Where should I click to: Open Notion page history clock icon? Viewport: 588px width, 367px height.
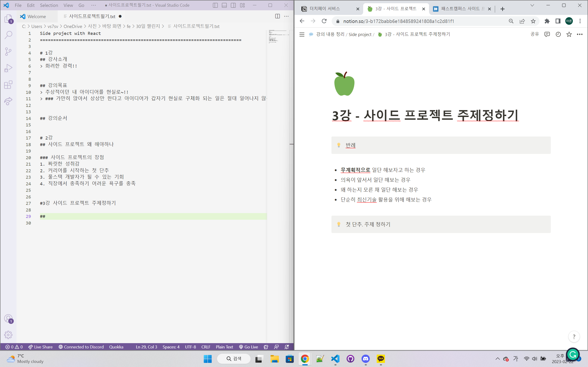[x=558, y=34]
